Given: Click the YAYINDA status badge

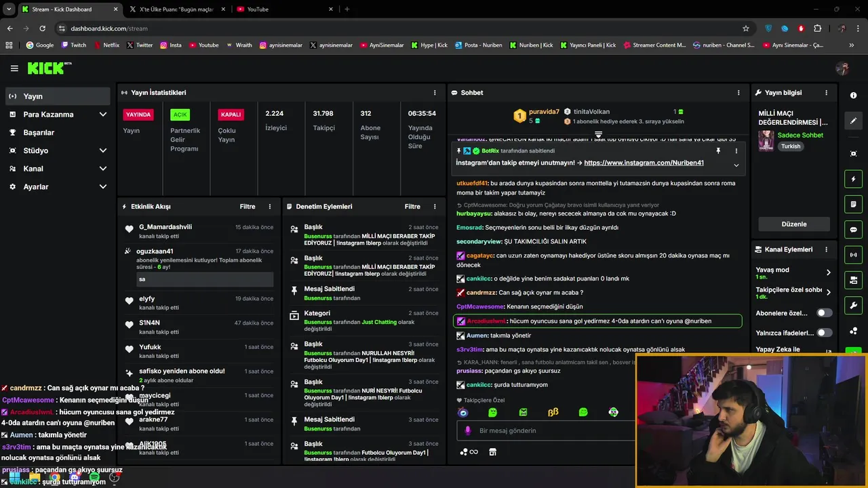Looking at the screenshot, I should (x=138, y=115).
